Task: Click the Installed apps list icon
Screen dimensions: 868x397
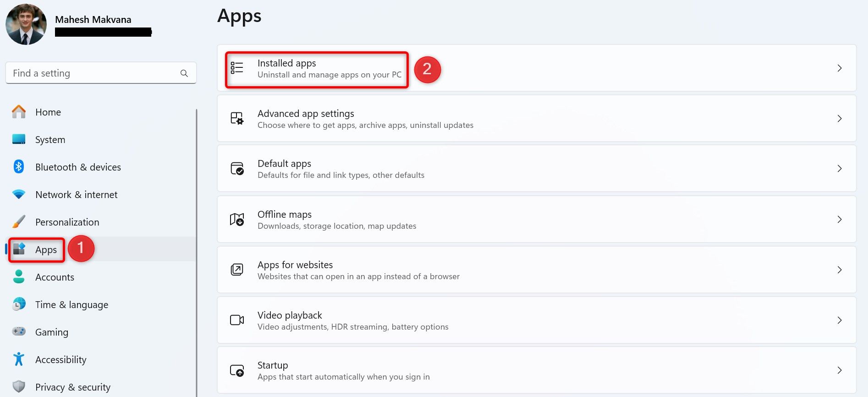Action: click(x=236, y=68)
